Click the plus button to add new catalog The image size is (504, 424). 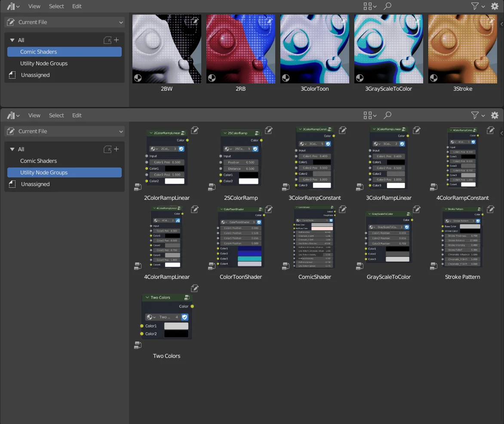coord(117,40)
